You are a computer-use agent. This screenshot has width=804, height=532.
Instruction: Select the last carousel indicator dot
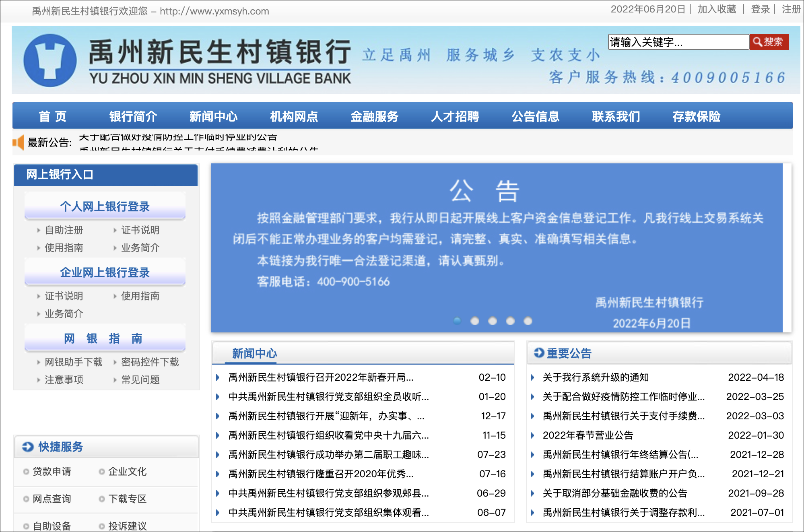pyautogui.click(x=528, y=321)
